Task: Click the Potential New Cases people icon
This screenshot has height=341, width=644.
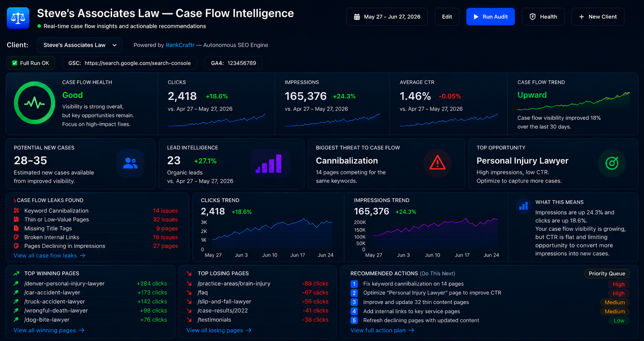Action: tap(130, 163)
